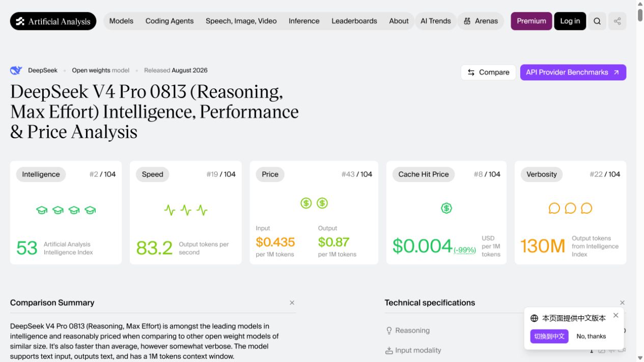Image resolution: width=644 pixels, height=362 pixels.
Task: Open the Arenas page
Action: [x=481, y=21]
